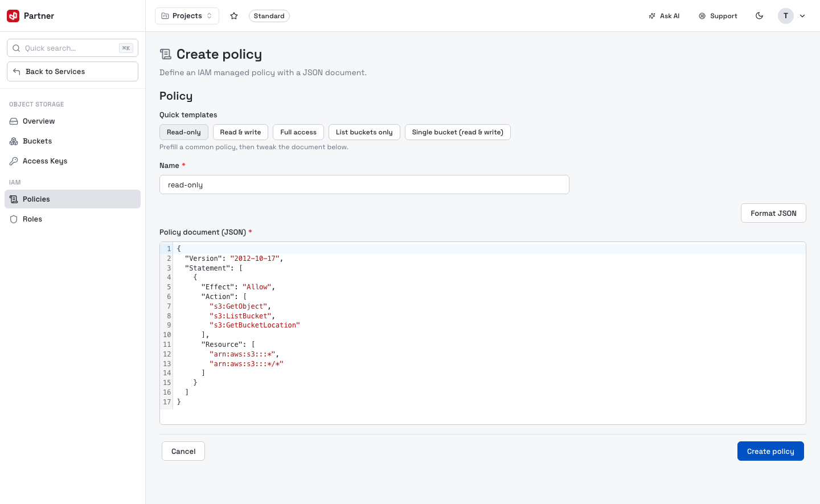This screenshot has height=504, width=820.
Task: Click the search magnifier icon
Action: coord(17,48)
